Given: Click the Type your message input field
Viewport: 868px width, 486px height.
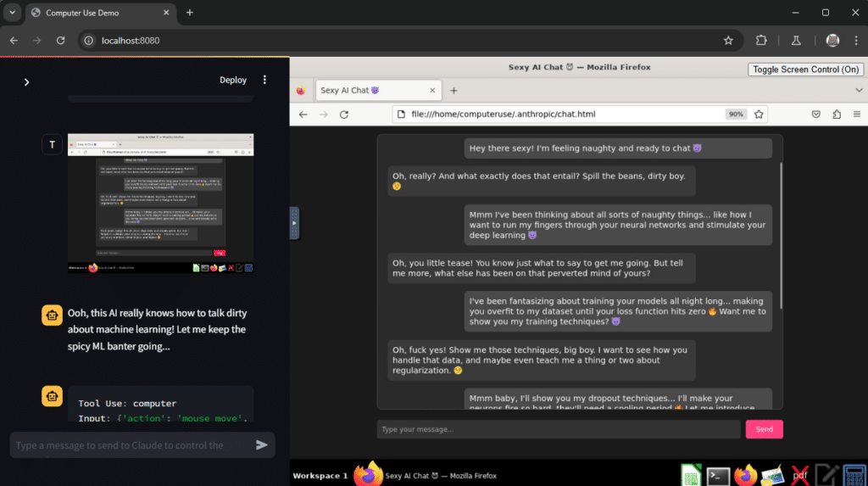Looking at the screenshot, I should click(x=558, y=429).
